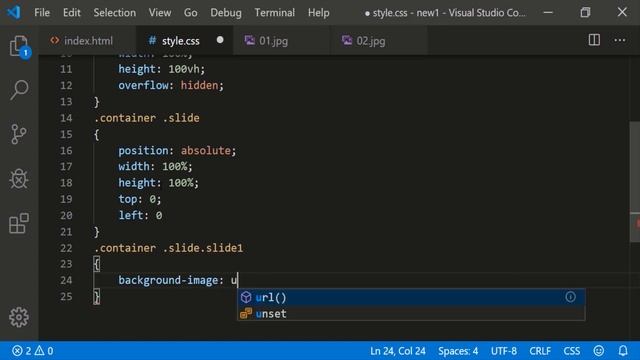Change language mode CSS
Screen dimensions: 640x360
571,351
